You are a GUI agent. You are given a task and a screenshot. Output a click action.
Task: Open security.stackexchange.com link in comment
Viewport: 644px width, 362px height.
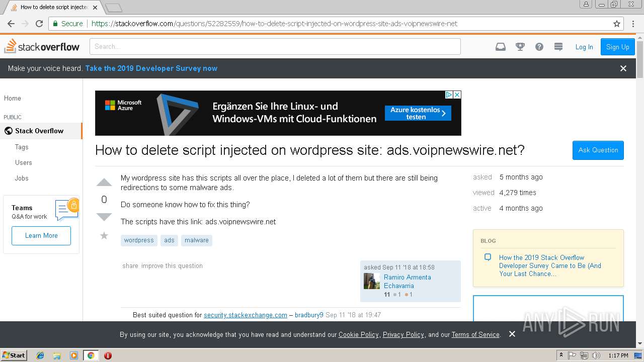point(246,315)
